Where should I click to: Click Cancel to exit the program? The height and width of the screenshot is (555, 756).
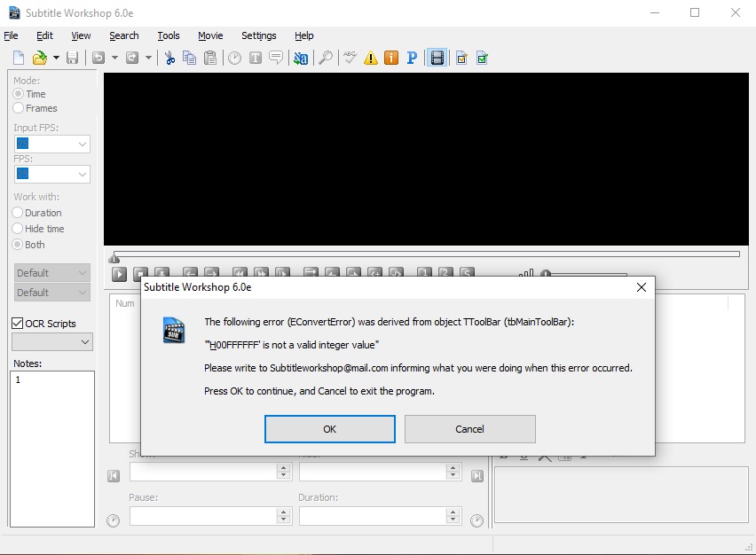(470, 429)
